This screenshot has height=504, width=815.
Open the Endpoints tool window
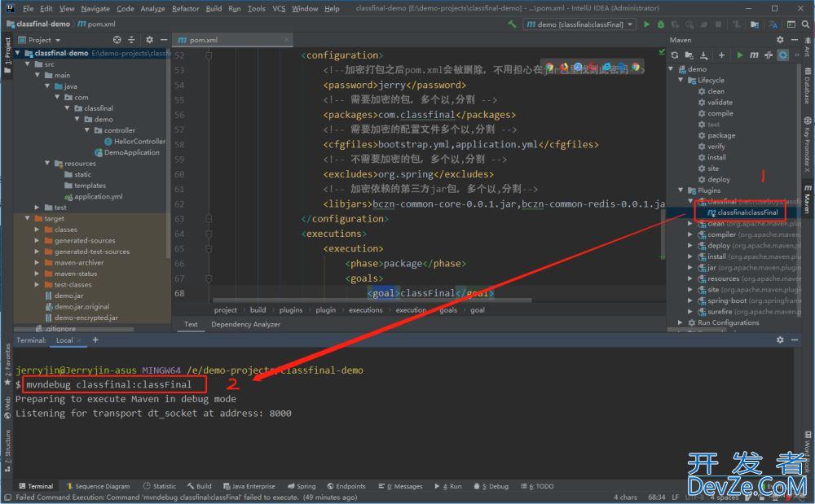coord(346,486)
